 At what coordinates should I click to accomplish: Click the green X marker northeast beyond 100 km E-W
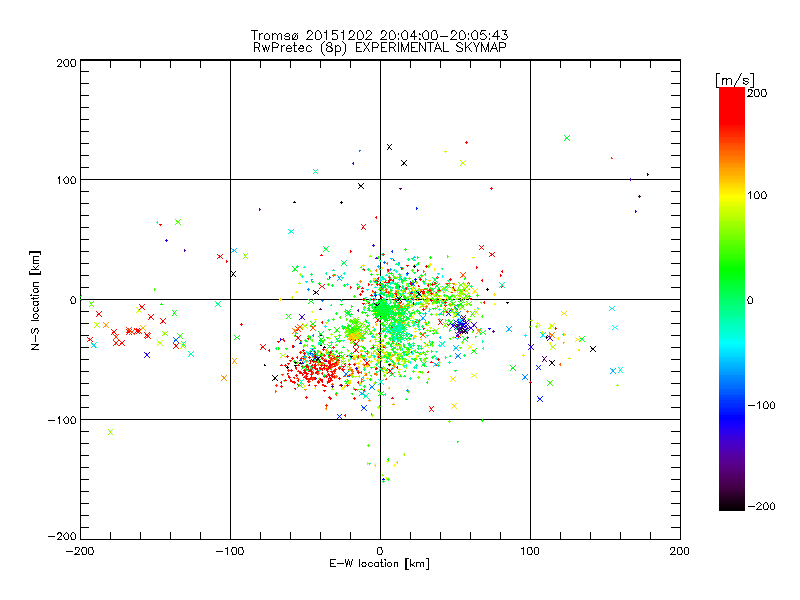coord(567,138)
